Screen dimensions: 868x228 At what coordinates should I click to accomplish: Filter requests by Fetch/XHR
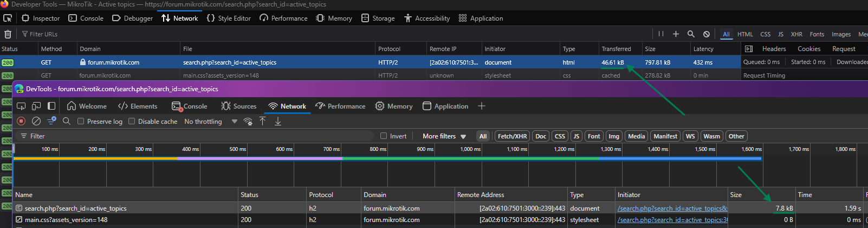click(x=512, y=136)
